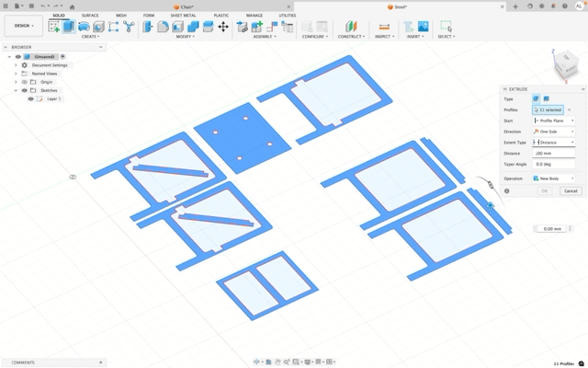Viewport: 588px width, 368px height.
Task: Add a new design tab
Action: (x=515, y=6)
